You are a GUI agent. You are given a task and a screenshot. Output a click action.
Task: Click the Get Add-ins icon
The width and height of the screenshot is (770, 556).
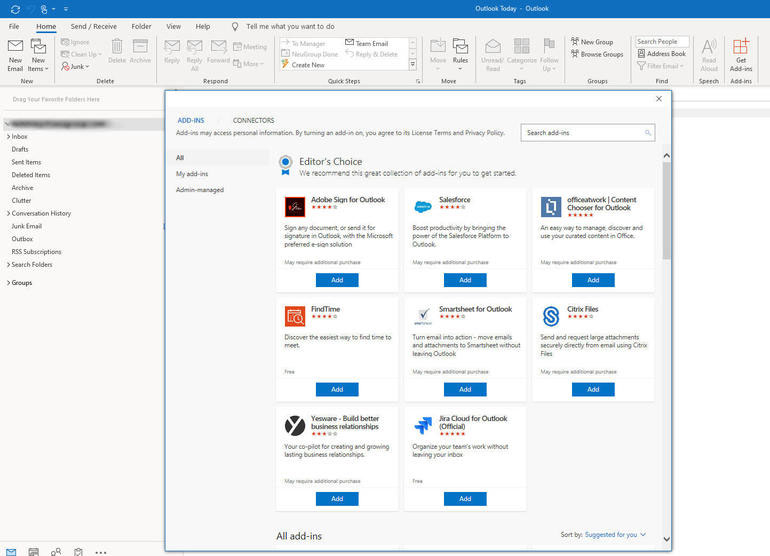point(741,47)
